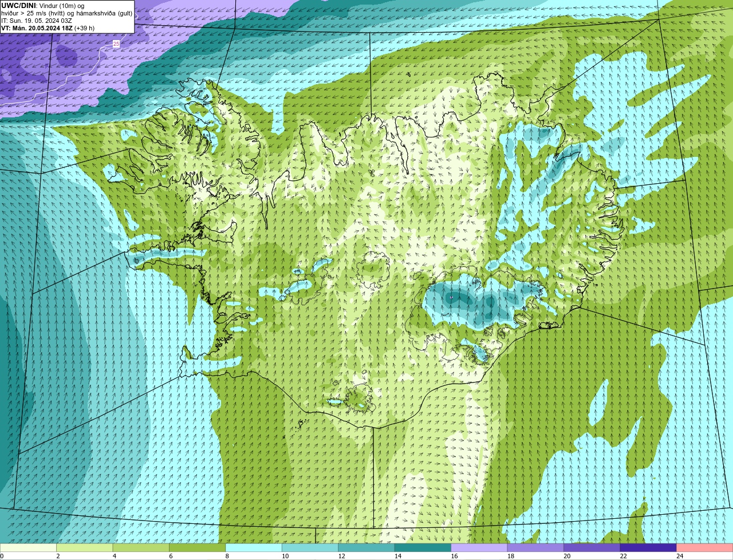Click the "4" scale label
Image resolution: width=733 pixels, height=560 pixels.
point(114,556)
